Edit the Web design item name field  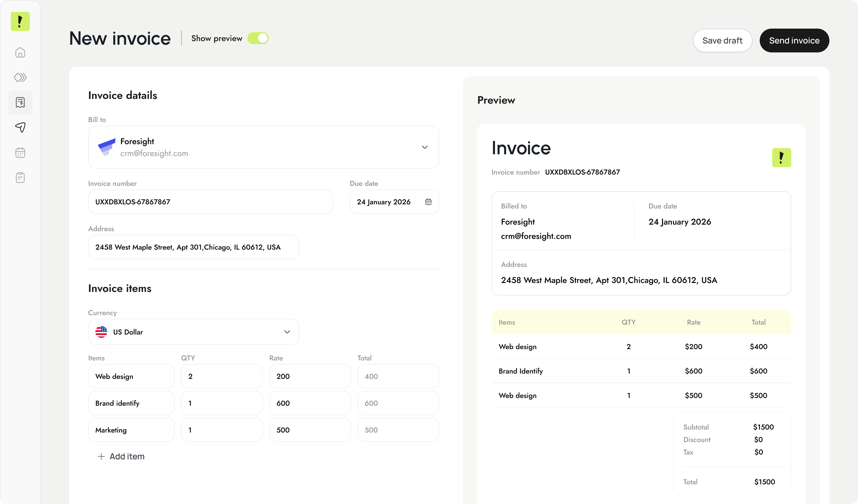[131, 376]
